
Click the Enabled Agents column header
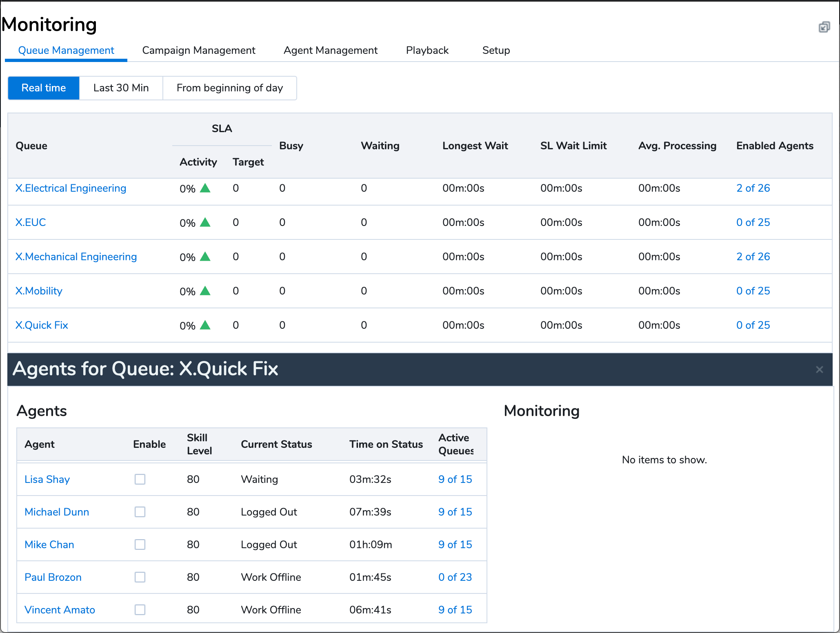point(775,146)
